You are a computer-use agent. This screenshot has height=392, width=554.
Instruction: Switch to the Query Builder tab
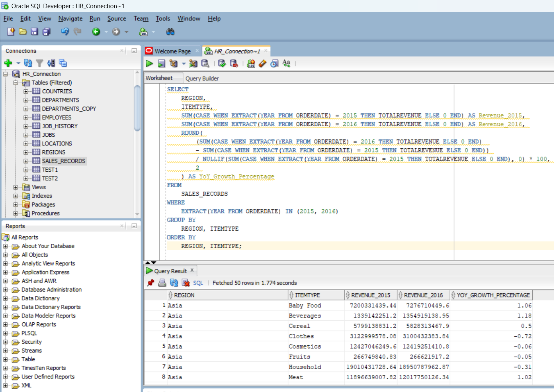[x=202, y=78]
